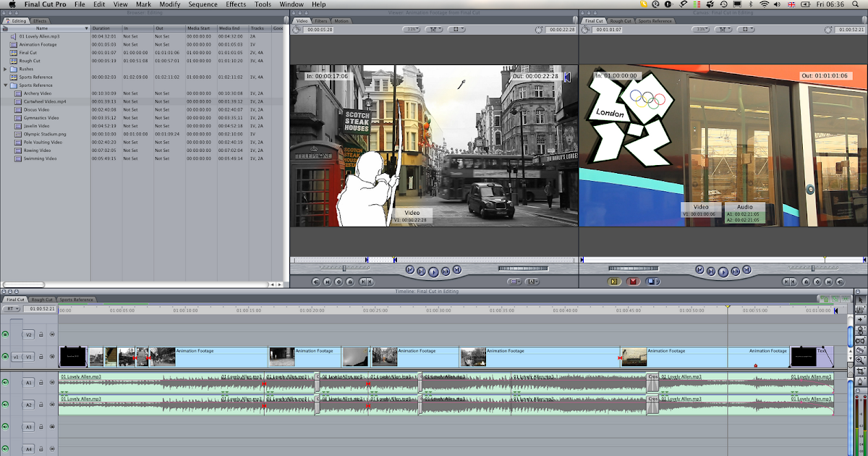
Task: Toggle the V2 track visibility light
Action: click(4, 334)
